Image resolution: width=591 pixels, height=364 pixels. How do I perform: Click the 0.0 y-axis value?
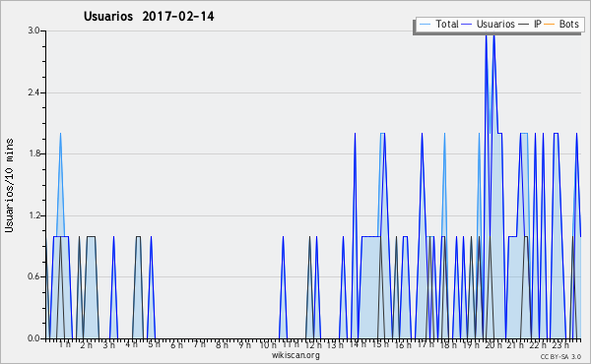34,338
